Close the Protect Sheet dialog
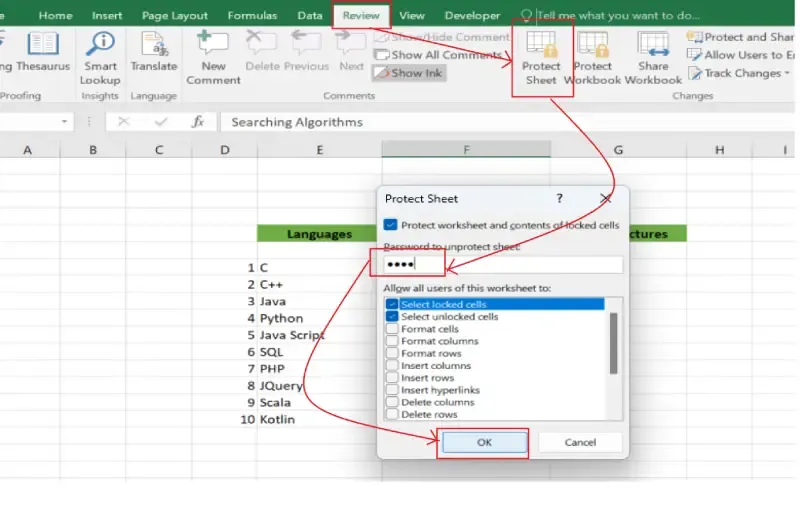Screen dimensions: 800x507 coord(606,198)
